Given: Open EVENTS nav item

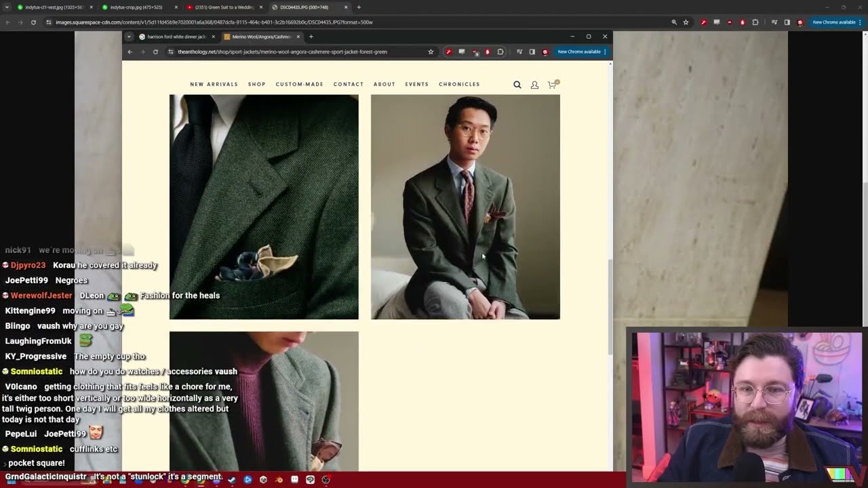Looking at the screenshot, I should [417, 85].
